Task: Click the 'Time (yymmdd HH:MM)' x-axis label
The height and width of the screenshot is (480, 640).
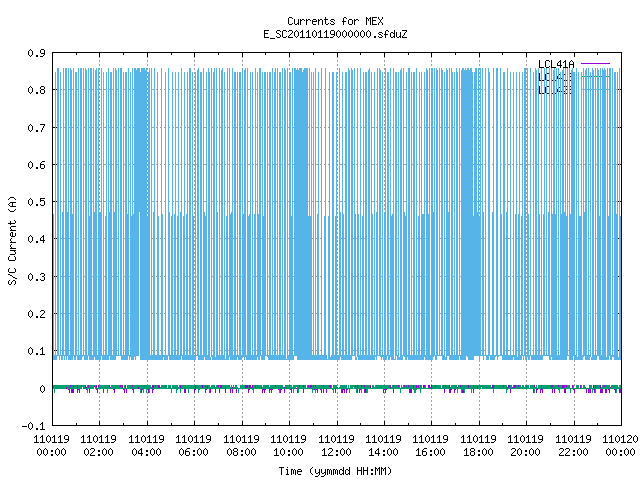Action: pos(335,471)
